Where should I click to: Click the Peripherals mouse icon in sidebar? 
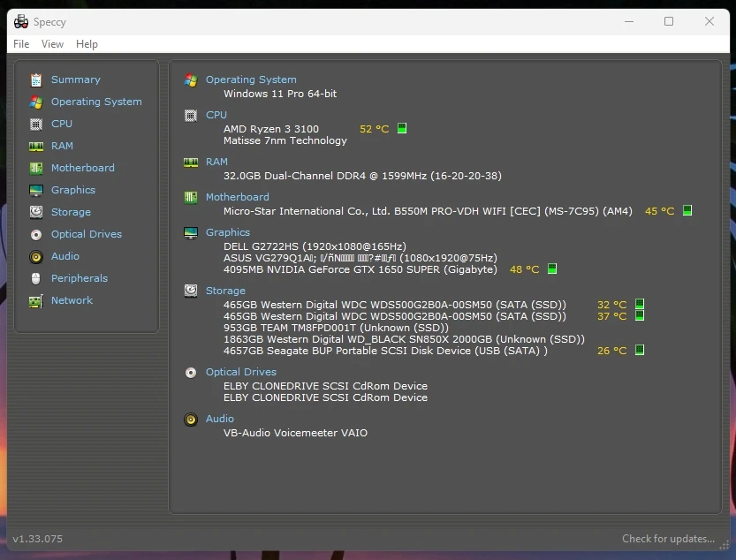pos(36,278)
